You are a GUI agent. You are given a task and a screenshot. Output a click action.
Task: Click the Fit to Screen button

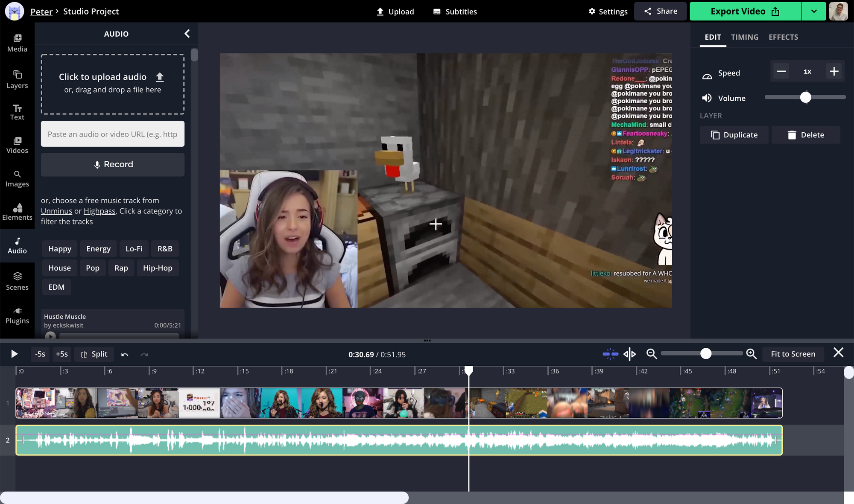[x=793, y=354]
